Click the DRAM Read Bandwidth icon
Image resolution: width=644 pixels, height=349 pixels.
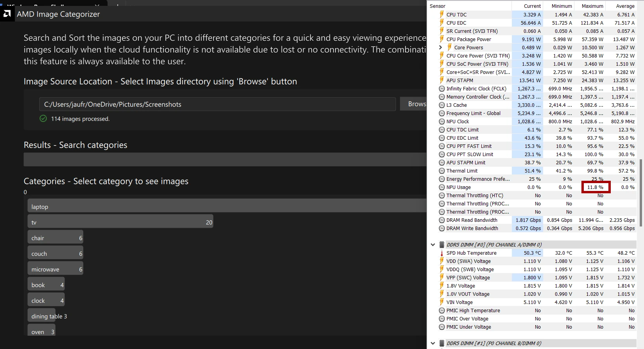[442, 220]
